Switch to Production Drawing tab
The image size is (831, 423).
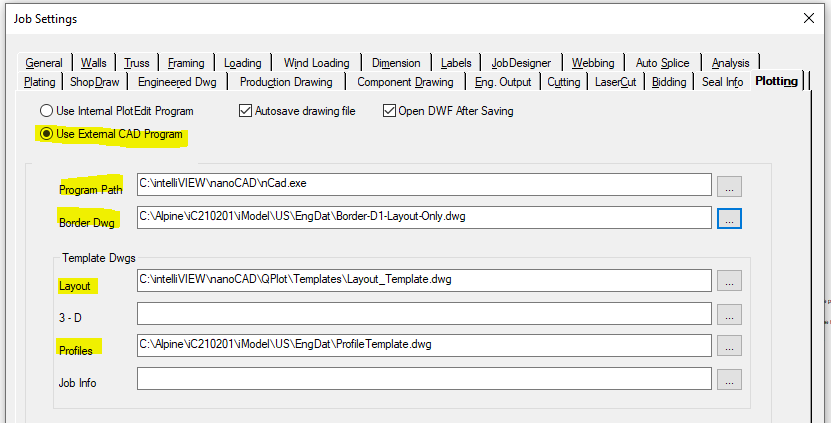point(285,82)
